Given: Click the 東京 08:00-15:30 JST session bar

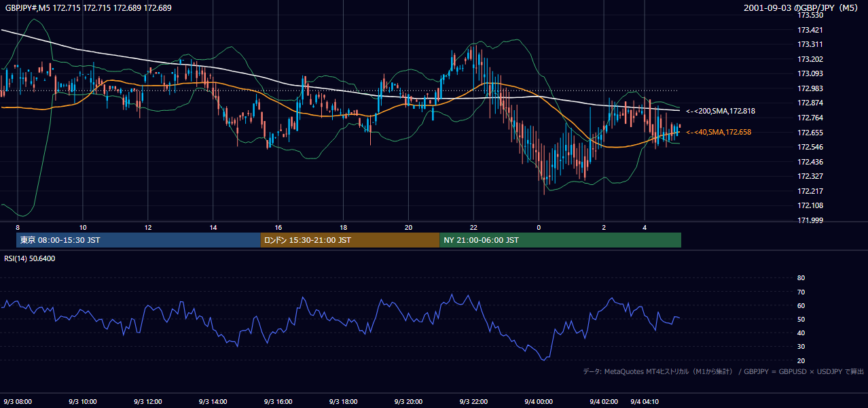Looking at the screenshot, I should 139,240.
